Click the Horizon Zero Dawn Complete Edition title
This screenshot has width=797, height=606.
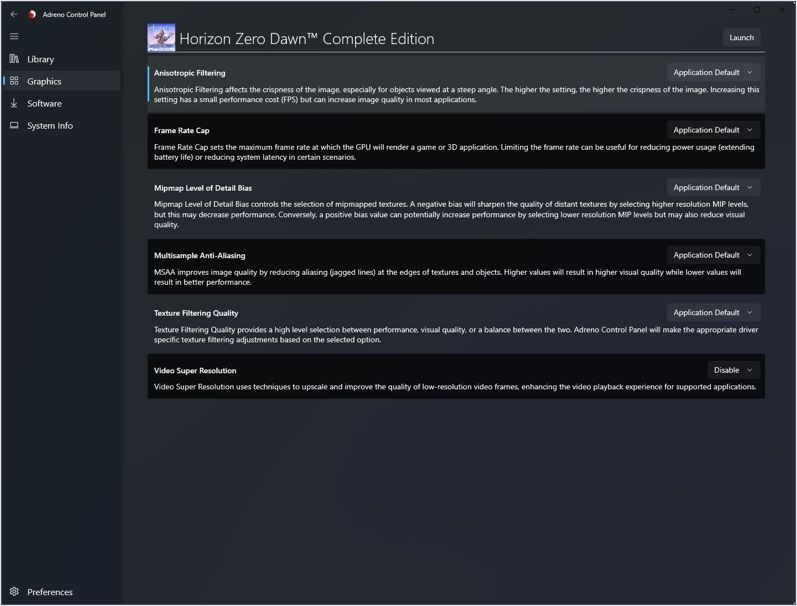coord(307,39)
